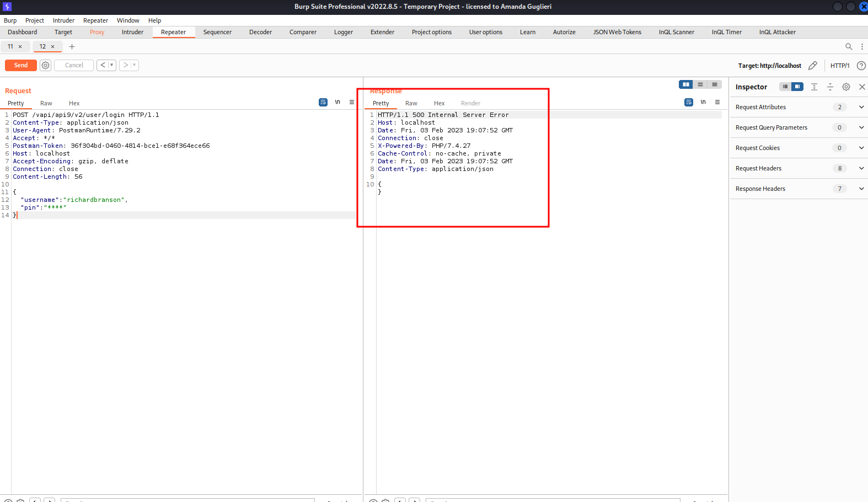Switch to top-bottom split layout
The image size is (868, 502).
tap(700, 84)
